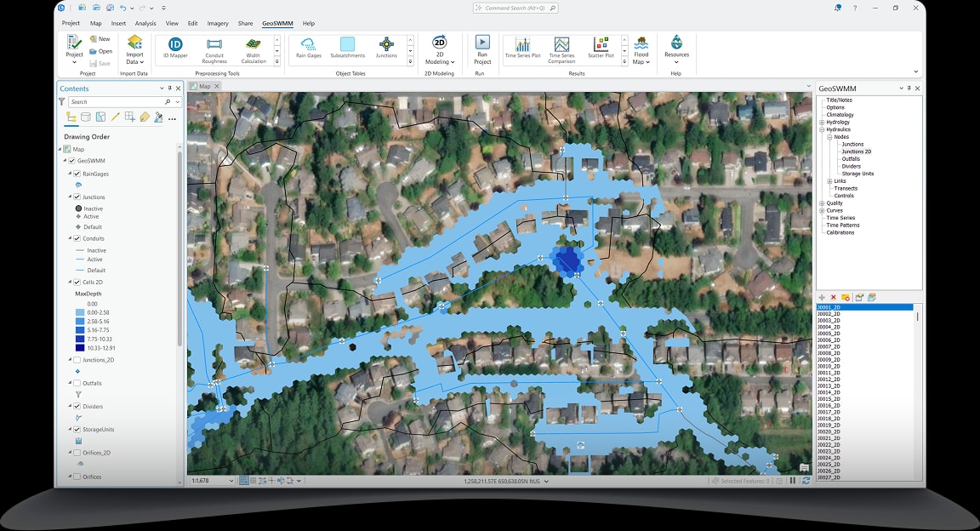This screenshot has width=980, height=531.
Task: Open the Analysis menu
Action: coord(145,23)
